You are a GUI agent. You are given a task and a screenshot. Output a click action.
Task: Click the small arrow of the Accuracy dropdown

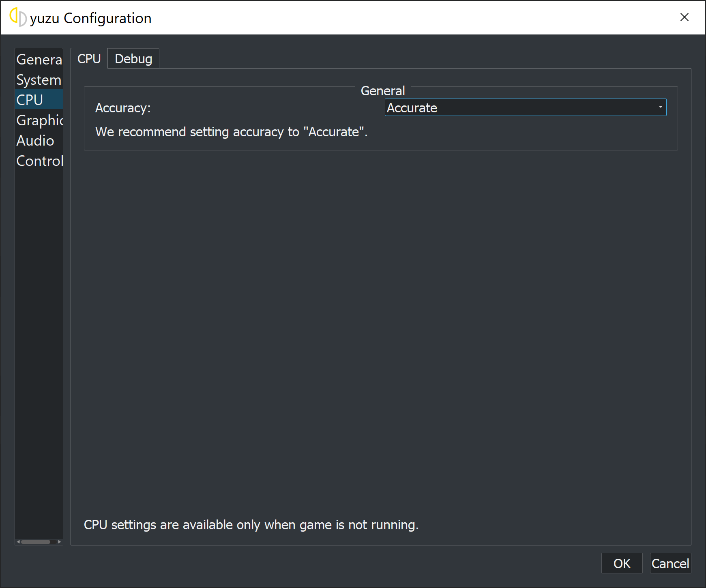(661, 107)
